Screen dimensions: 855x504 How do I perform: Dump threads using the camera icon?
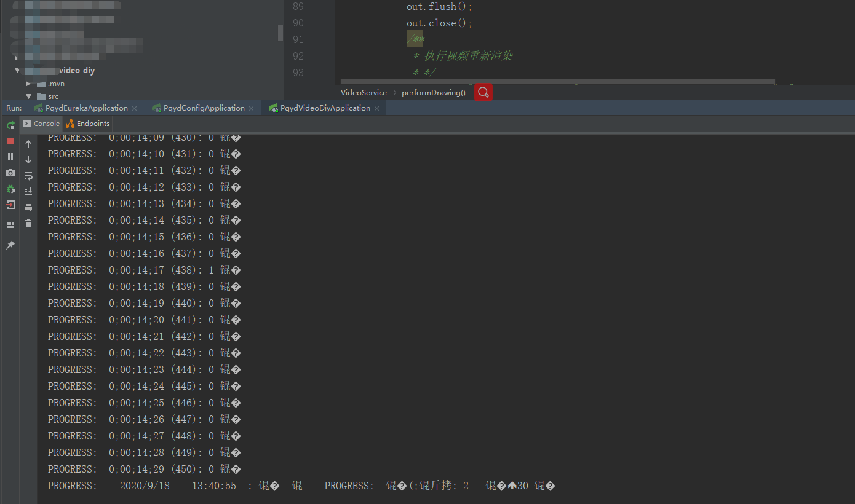tap(10, 173)
